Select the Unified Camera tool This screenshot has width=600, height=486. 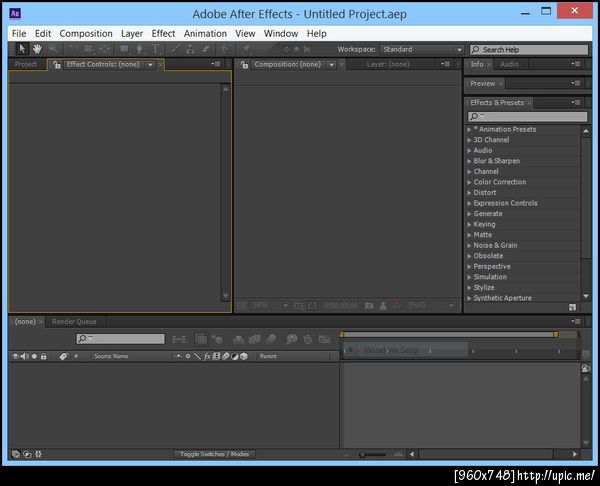click(x=88, y=49)
